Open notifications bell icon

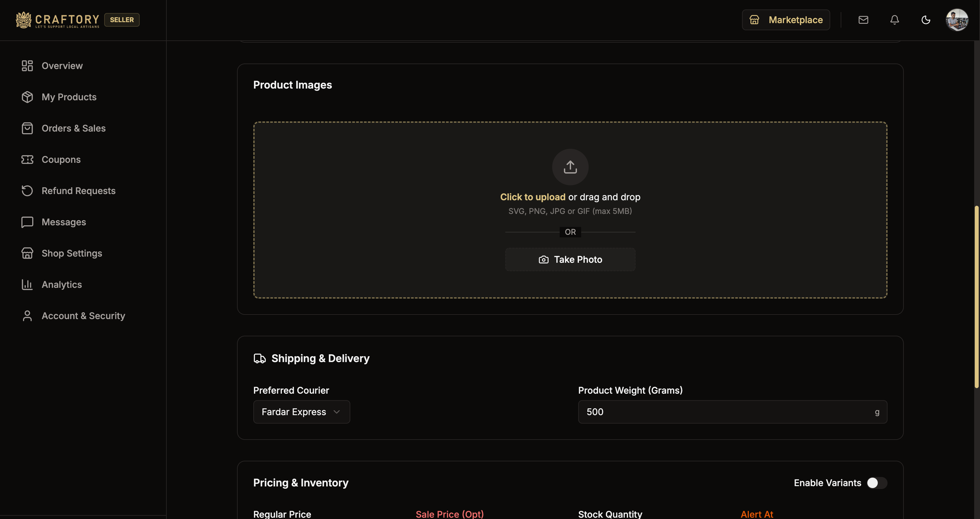(894, 20)
